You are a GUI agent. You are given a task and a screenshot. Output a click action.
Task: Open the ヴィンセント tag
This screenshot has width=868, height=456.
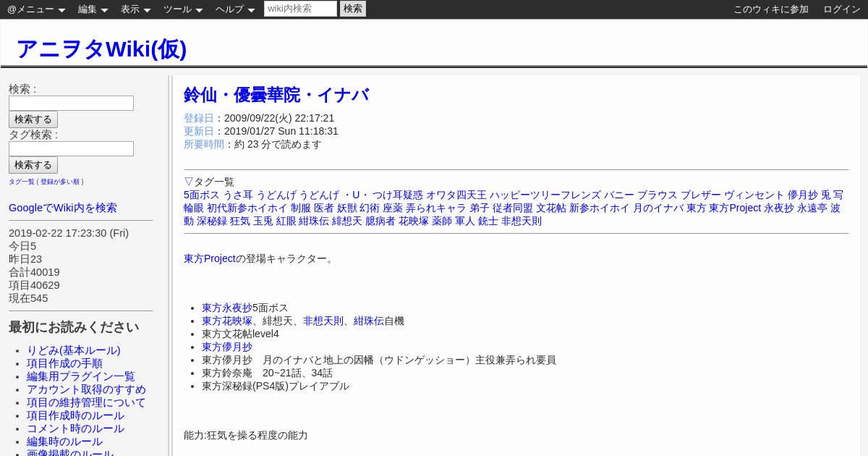click(754, 195)
